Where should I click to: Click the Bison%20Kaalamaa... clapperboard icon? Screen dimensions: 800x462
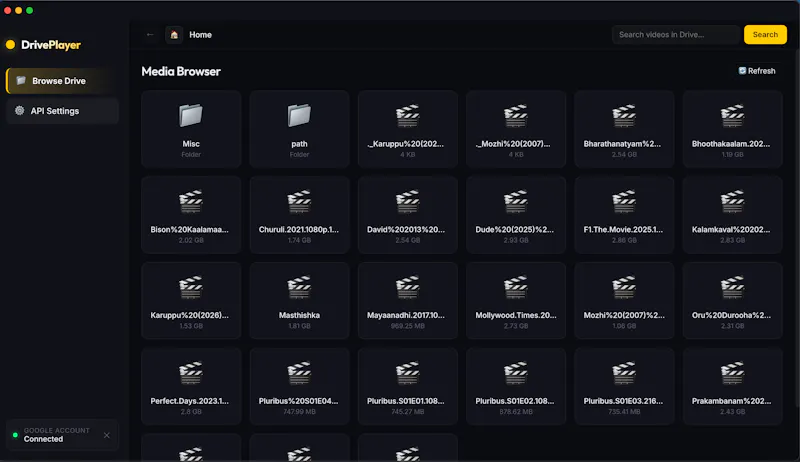(191, 201)
